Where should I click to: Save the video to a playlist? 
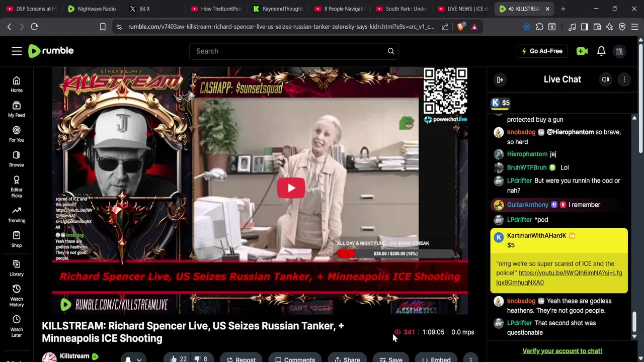391,359
